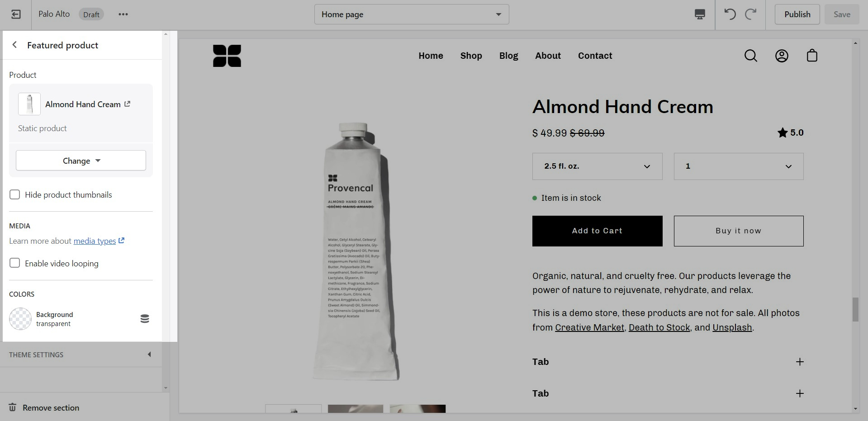Check Hide product thumbnails

pos(15,195)
